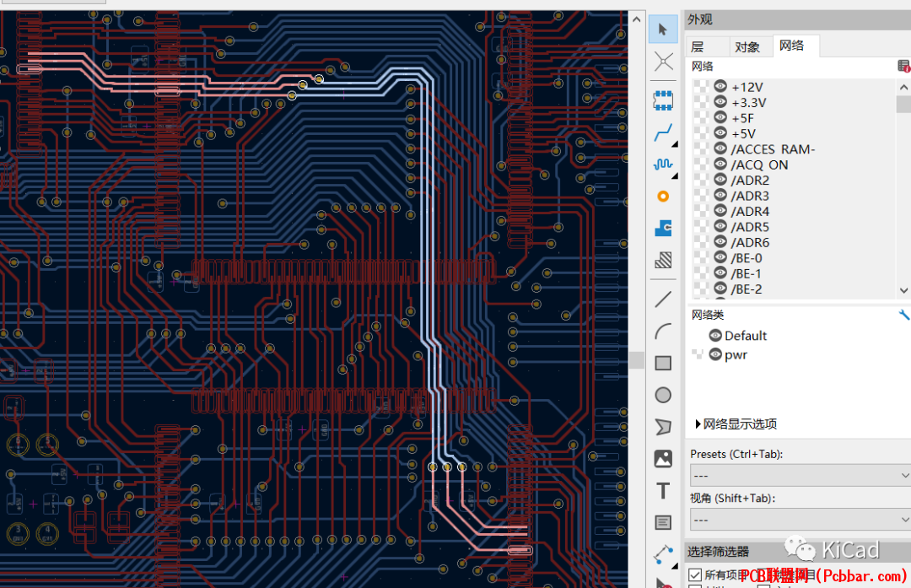This screenshot has width=911, height=588.
Task: Select the /BE-2 net name
Action: click(x=747, y=289)
